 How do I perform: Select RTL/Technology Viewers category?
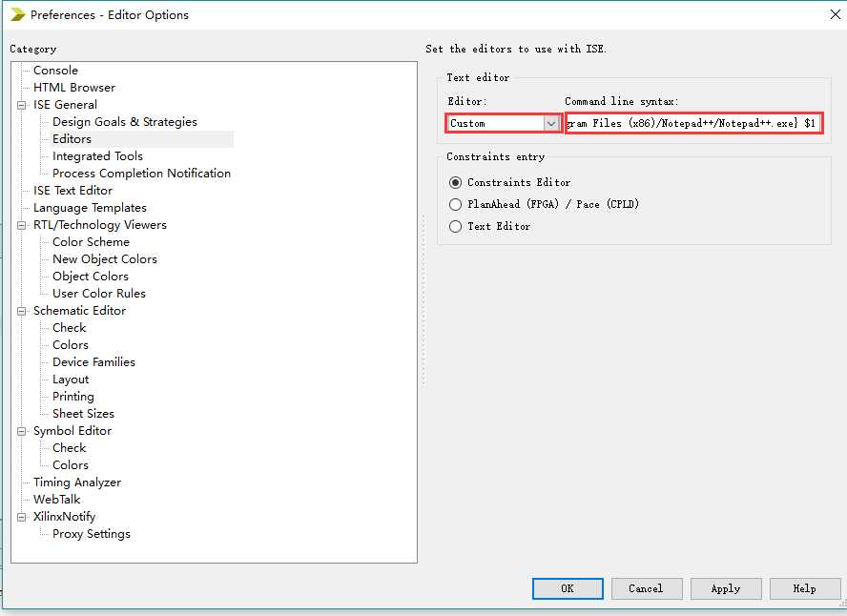pyautogui.click(x=100, y=225)
